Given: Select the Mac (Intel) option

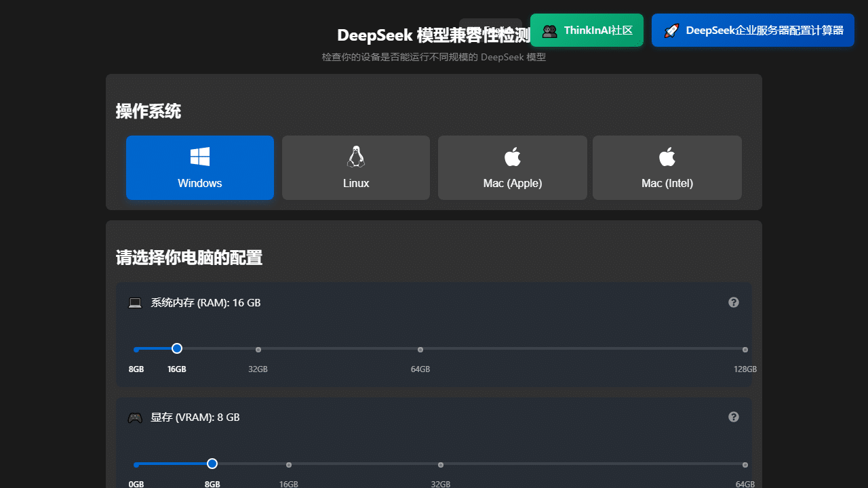Looking at the screenshot, I should (x=667, y=167).
